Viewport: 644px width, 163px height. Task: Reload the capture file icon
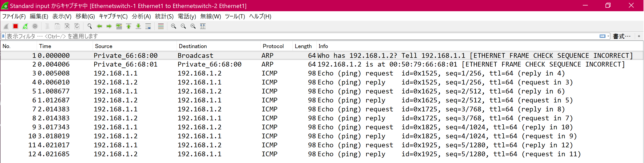coord(77,26)
